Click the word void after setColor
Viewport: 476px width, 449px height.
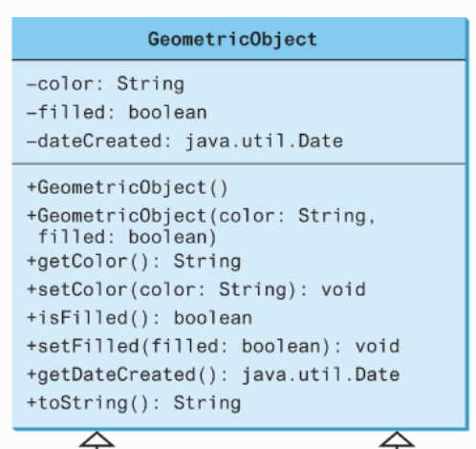[x=343, y=289]
